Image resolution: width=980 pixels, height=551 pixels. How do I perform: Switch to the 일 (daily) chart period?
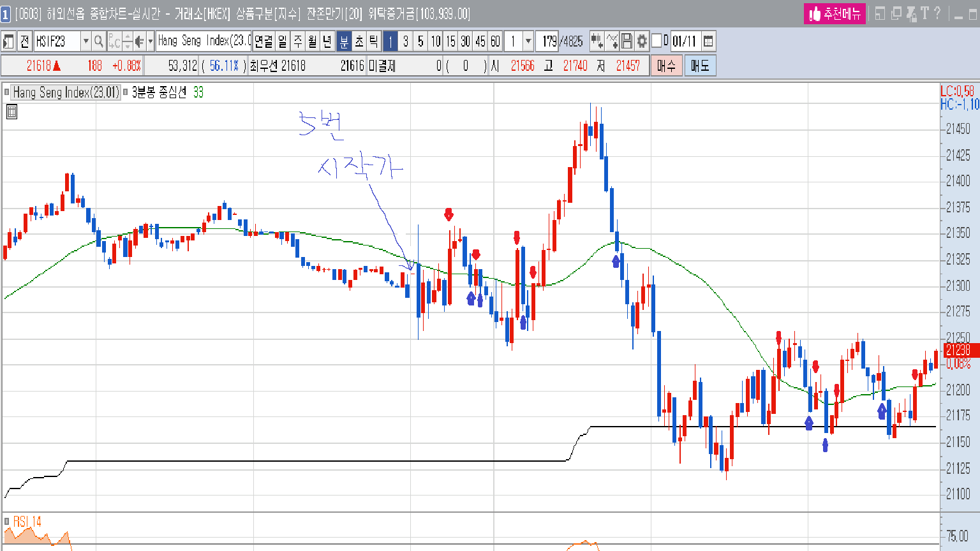283,41
